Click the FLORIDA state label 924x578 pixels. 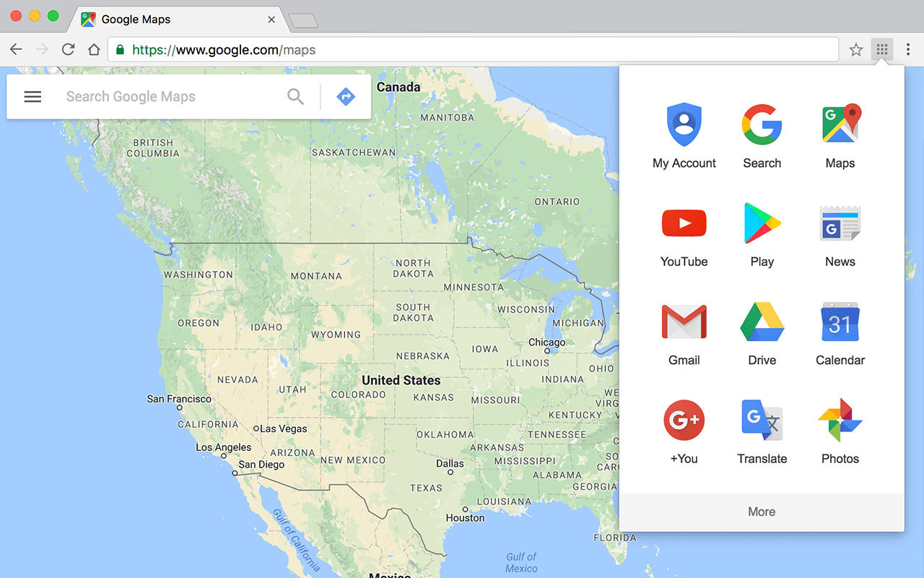[615, 538]
